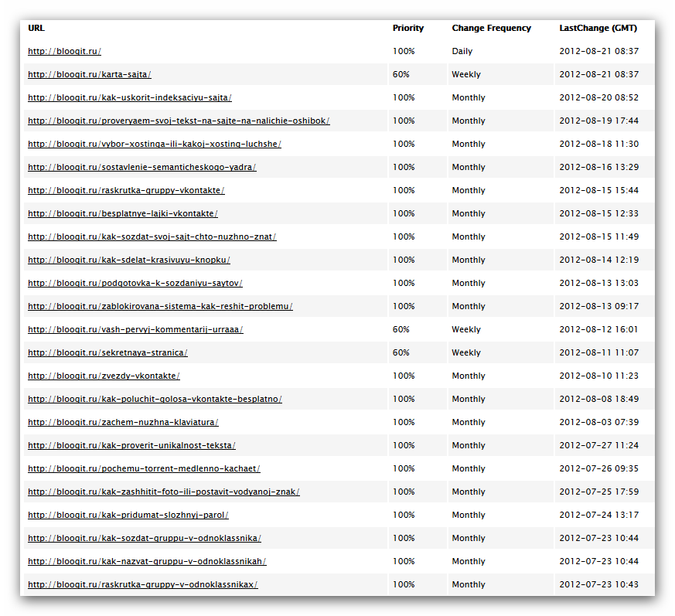
Task: Open sostavlenie-semanticheskogo-yadra link
Action: tap(142, 168)
